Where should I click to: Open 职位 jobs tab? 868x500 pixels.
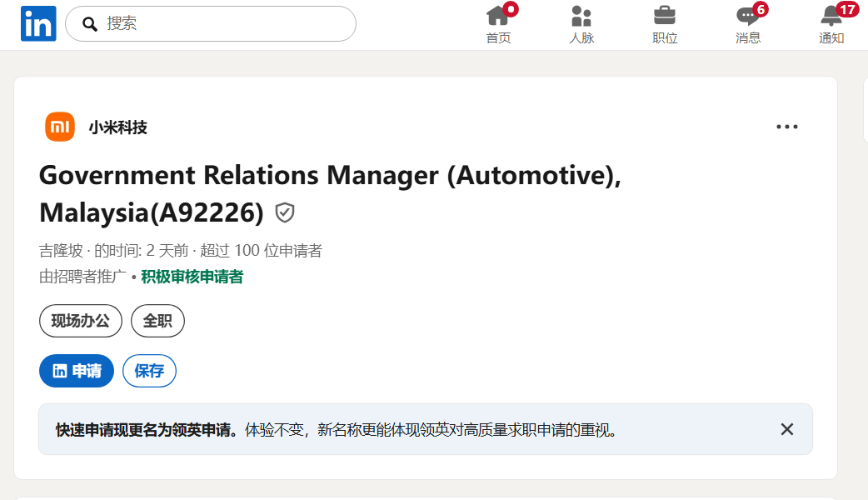point(665,24)
